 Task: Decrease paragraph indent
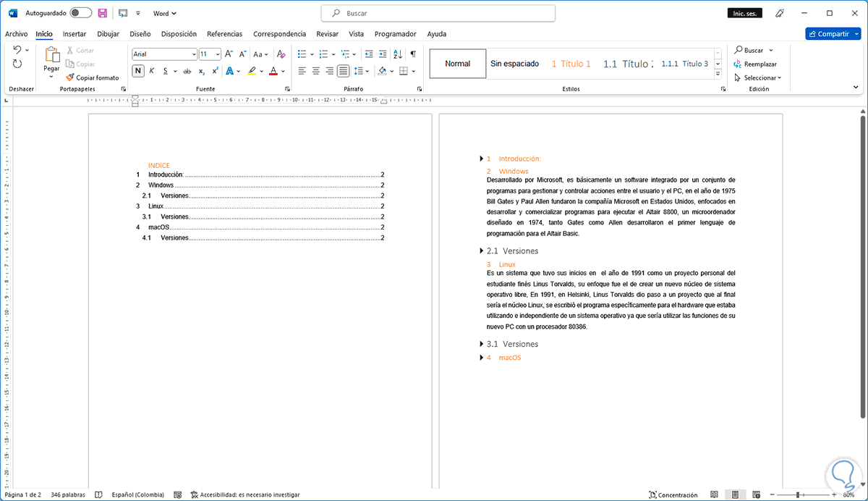pos(369,54)
